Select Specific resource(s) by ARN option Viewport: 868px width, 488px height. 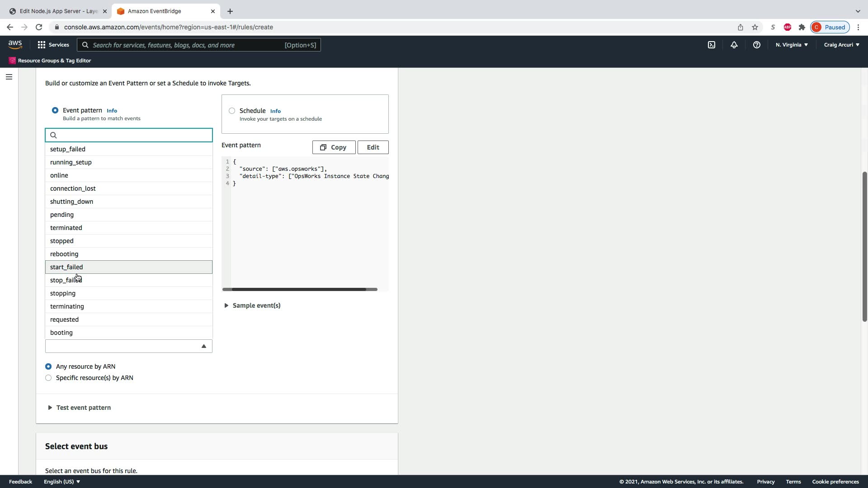pyautogui.click(x=48, y=378)
